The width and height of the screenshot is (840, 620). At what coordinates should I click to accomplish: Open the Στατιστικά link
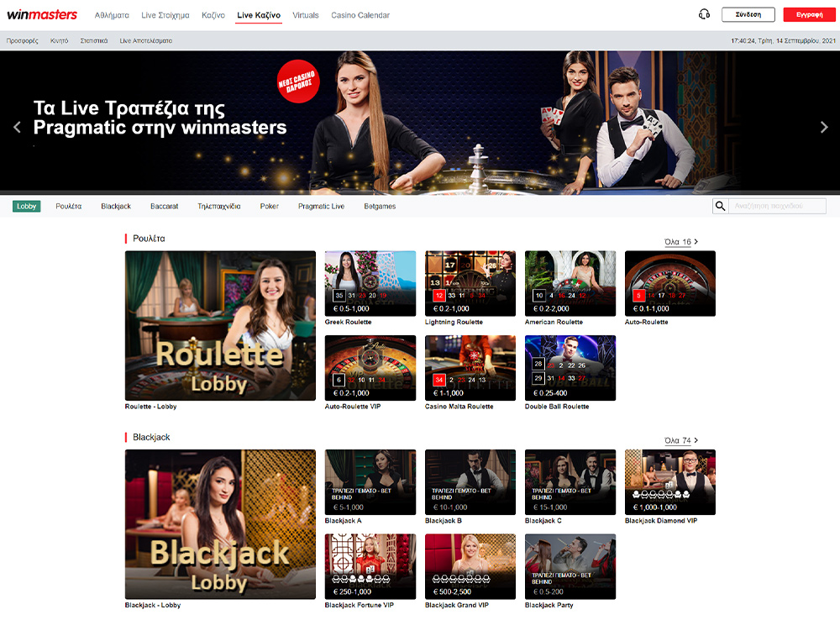94,40
